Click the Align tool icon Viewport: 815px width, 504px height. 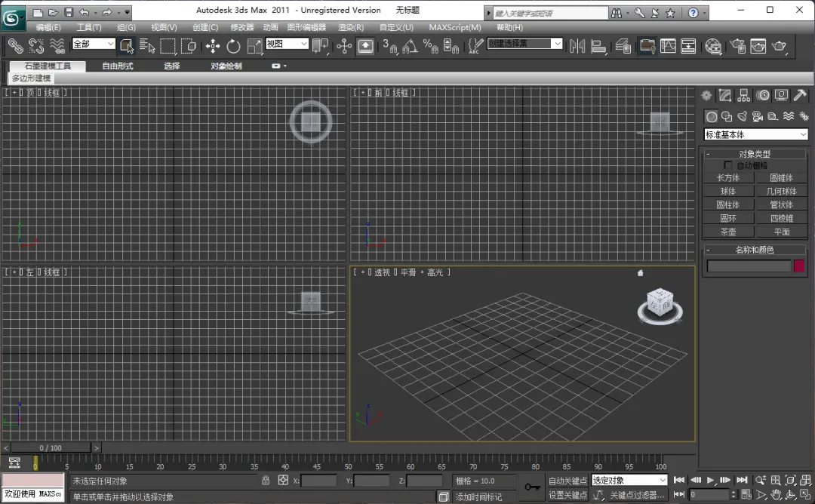pyautogui.click(x=598, y=46)
